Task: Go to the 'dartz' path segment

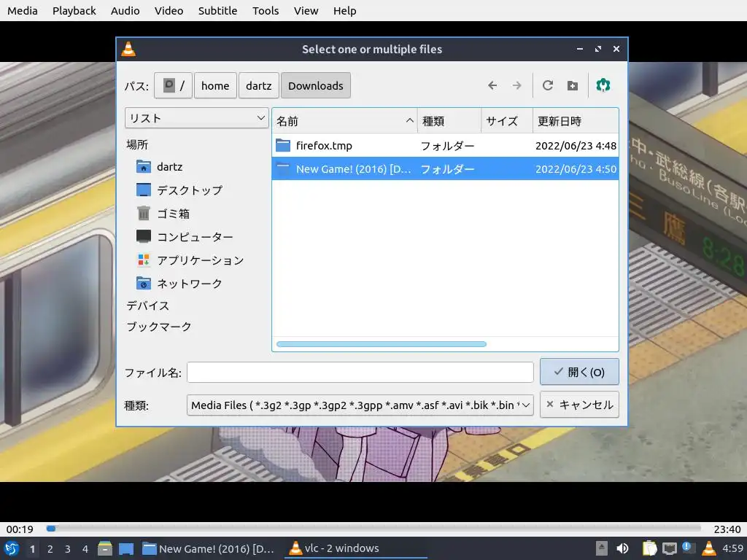Action: 259,86
